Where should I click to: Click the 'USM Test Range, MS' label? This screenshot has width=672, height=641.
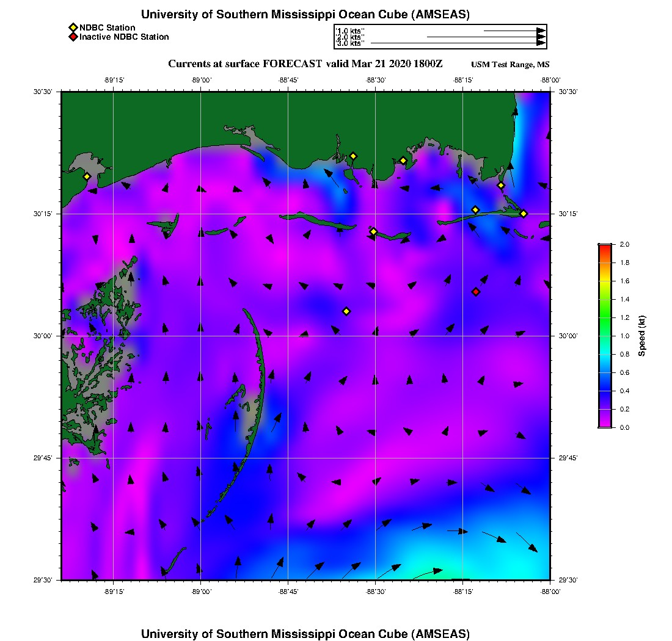point(510,65)
